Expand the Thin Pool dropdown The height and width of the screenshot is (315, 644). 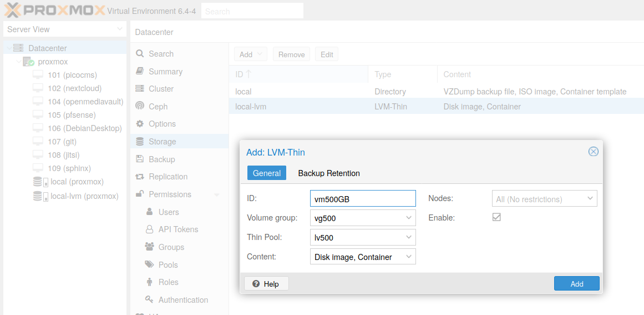[409, 237]
